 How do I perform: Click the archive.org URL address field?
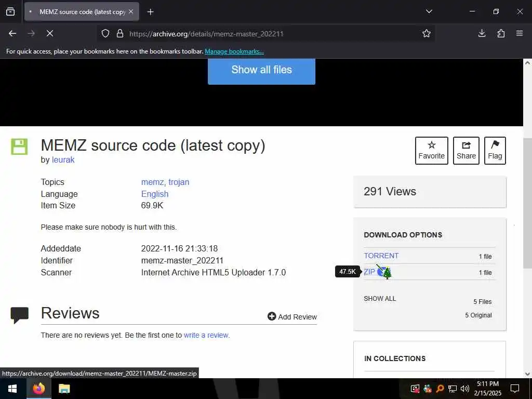point(206,34)
